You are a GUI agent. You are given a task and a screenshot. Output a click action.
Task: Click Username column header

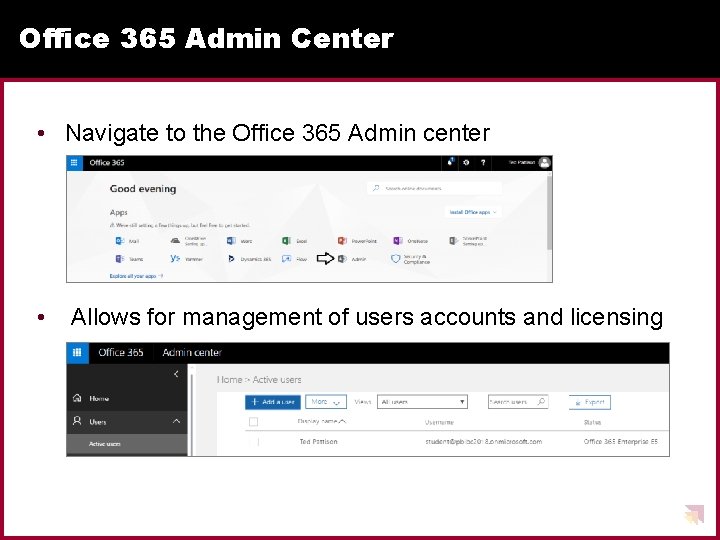pyautogui.click(x=439, y=422)
